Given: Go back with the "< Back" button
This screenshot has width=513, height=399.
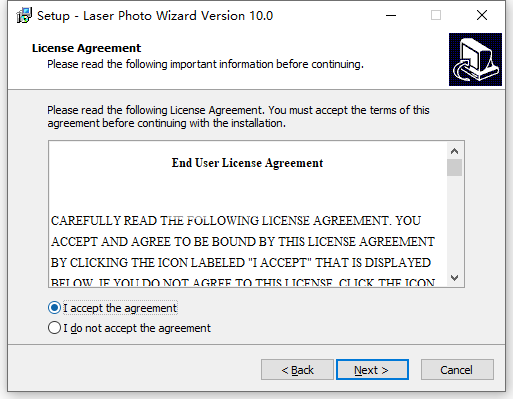Looking at the screenshot, I should click(x=297, y=370).
